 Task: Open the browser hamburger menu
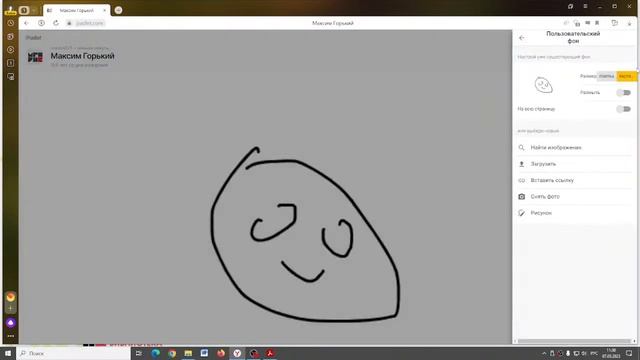tap(585, 6)
